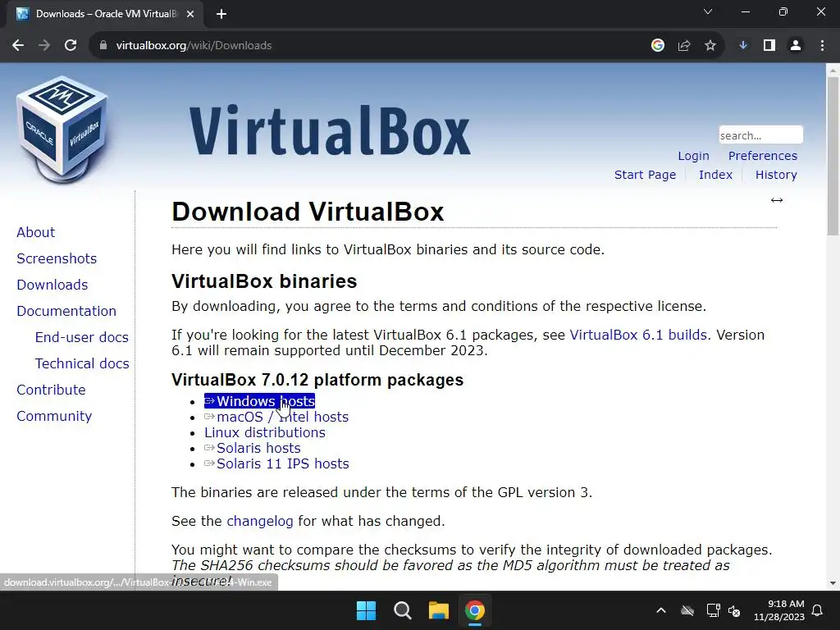Reload the VirtualBox downloads page

[x=71, y=46]
